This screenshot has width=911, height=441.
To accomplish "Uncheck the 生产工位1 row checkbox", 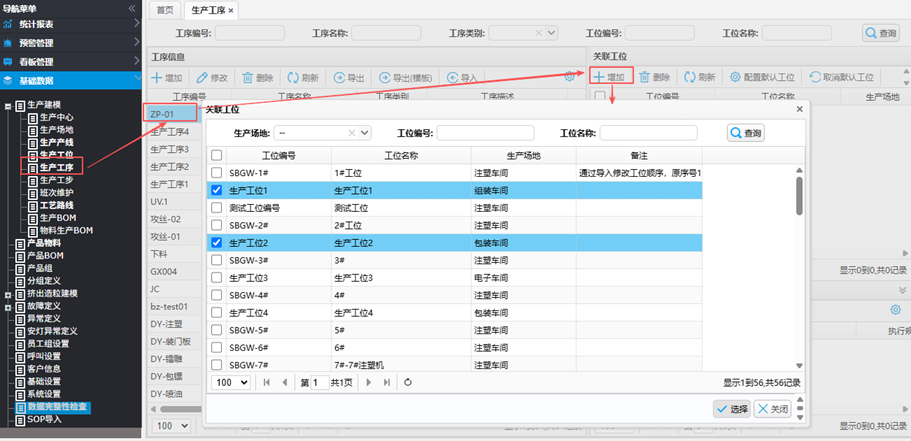I will [x=216, y=190].
